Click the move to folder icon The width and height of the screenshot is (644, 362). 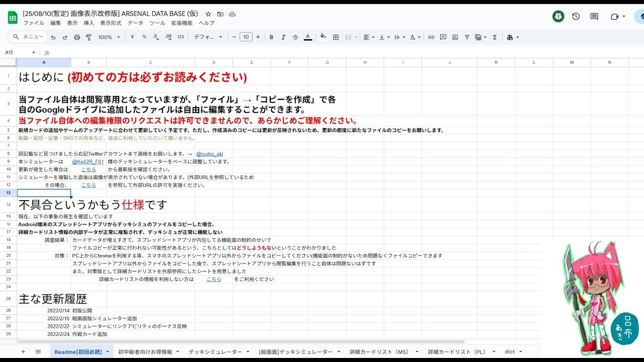220,14
